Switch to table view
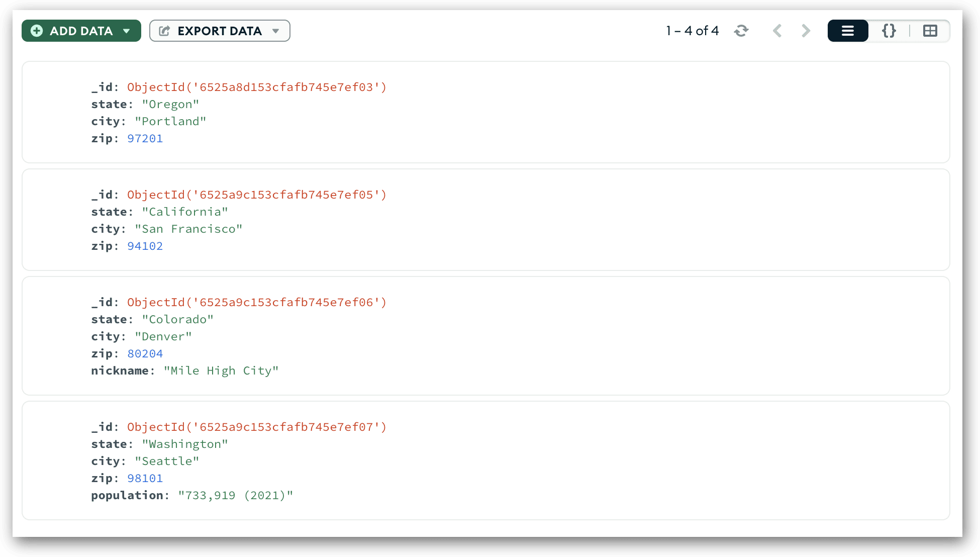Screen dimensions: 980x557 coord(930,31)
